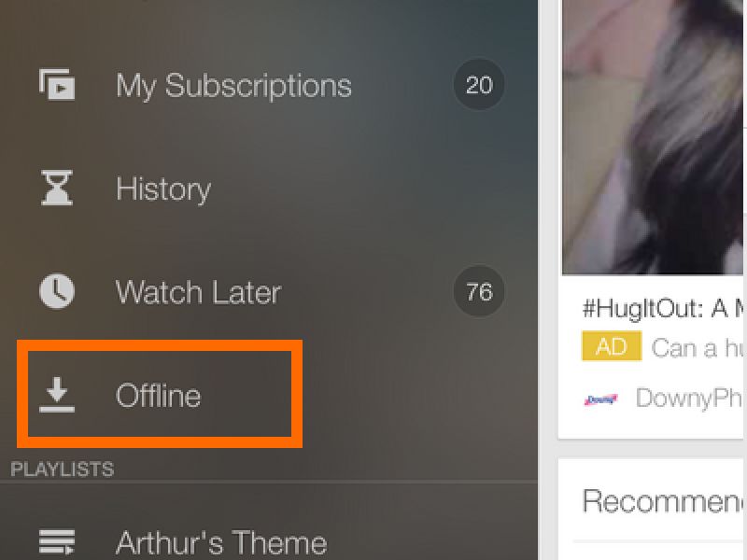Open the Offline videos section
The width and height of the screenshot is (747, 560).
158,396
